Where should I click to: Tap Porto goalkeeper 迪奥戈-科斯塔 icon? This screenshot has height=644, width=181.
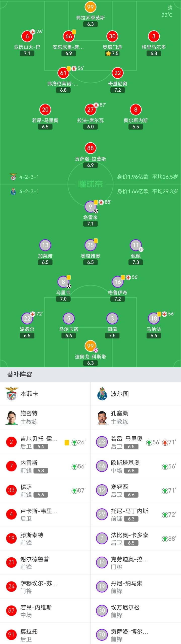click(x=90, y=346)
